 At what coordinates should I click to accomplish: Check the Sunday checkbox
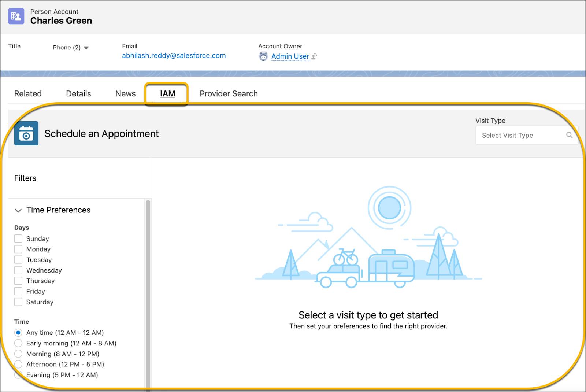pyautogui.click(x=18, y=238)
